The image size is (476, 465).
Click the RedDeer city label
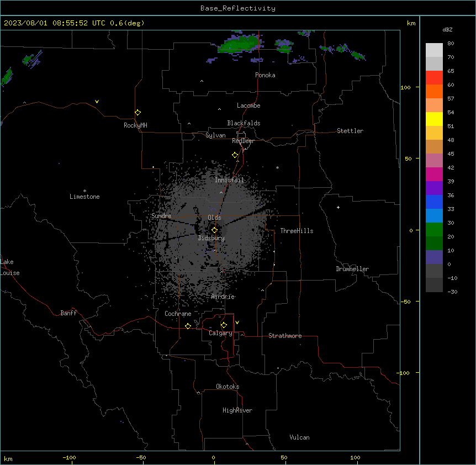(243, 141)
